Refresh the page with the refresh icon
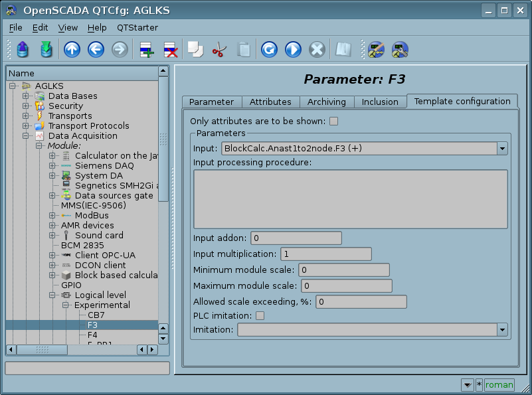 point(269,50)
